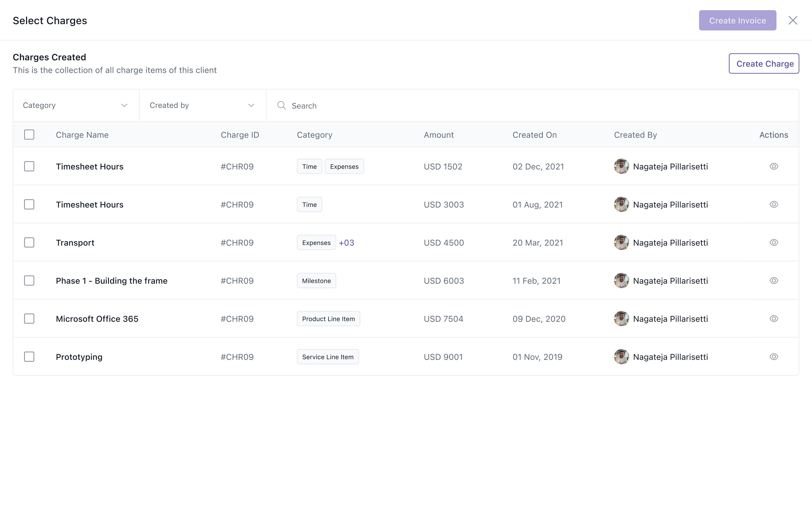Click date 09 Dec, 2020

click(539, 319)
